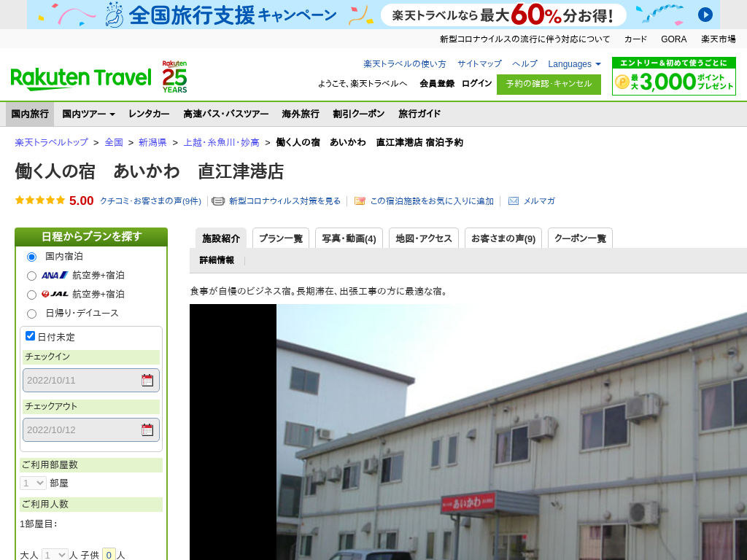The height and width of the screenshot is (560, 747).
Task: Open the 楽天市場 link in the top bar
Action: point(718,39)
